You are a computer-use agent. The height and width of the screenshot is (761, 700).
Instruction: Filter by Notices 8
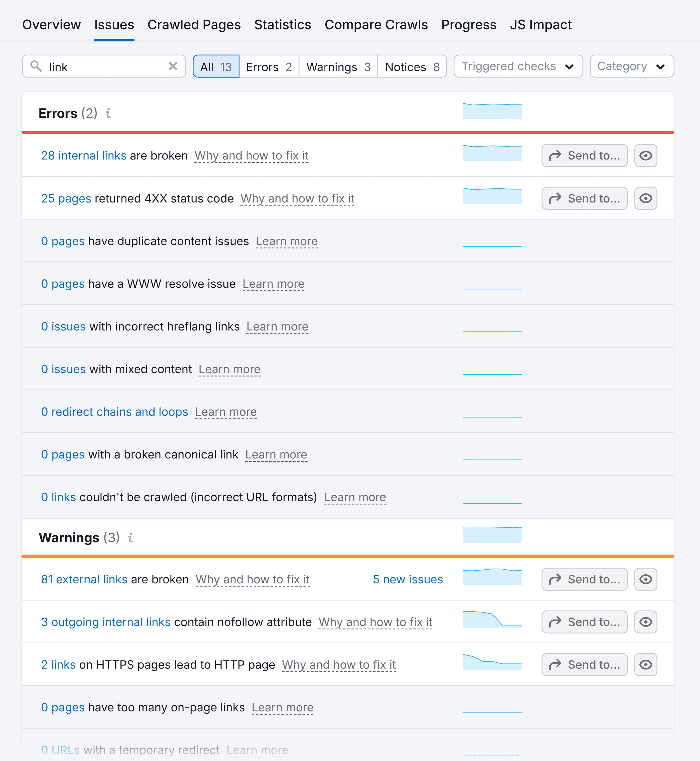(412, 66)
